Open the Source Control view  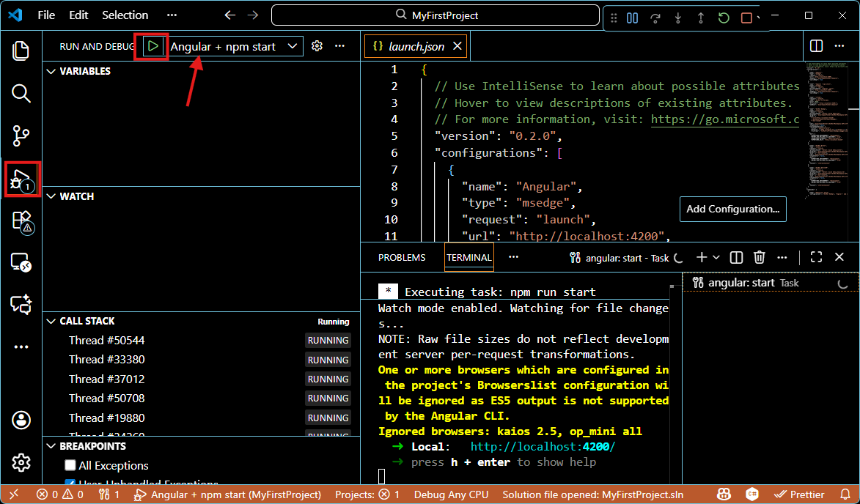click(x=21, y=136)
